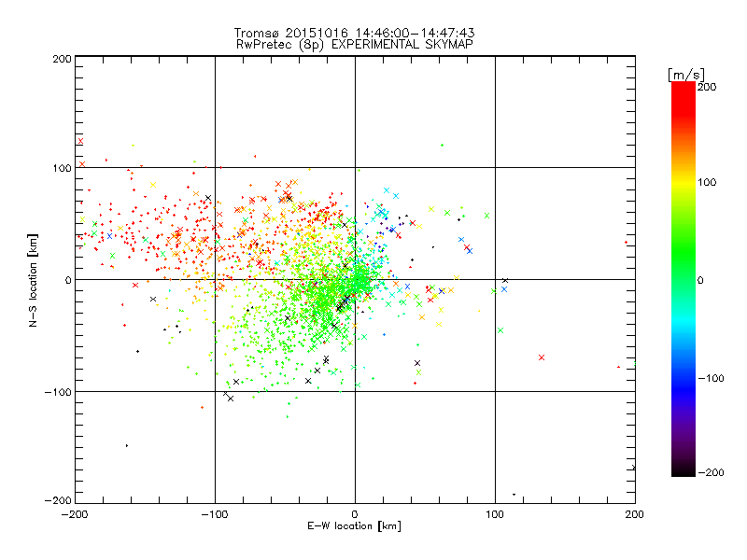The height and width of the screenshot is (560, 747).
Task: Click the x-axis tick label '100'
Action: 495,514
